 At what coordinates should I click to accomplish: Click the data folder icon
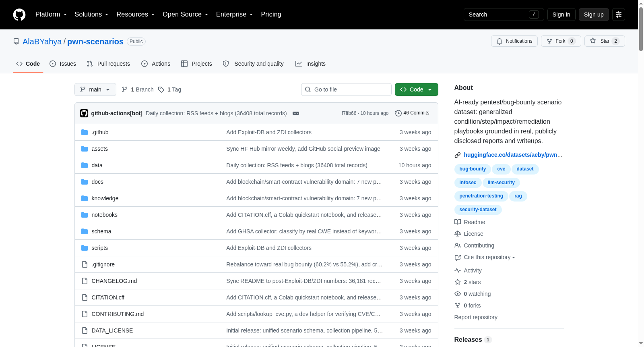pos(85,165)
